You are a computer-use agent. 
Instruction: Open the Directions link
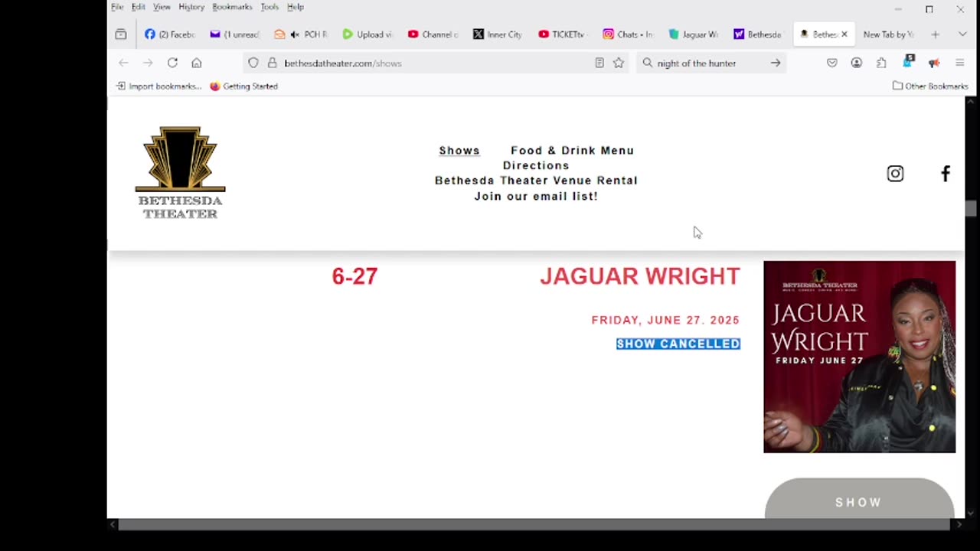click(x=536, y=165)
